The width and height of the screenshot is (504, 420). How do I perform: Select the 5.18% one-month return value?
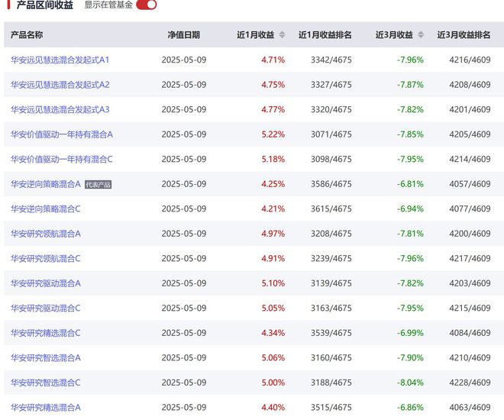[x=273, y=159]
